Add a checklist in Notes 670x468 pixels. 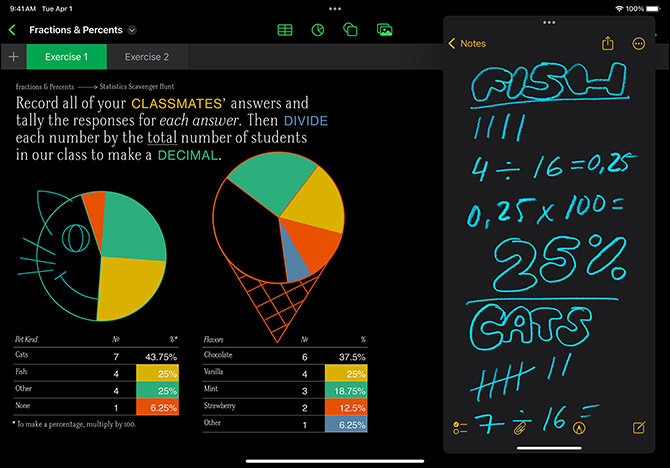[460, 427]
